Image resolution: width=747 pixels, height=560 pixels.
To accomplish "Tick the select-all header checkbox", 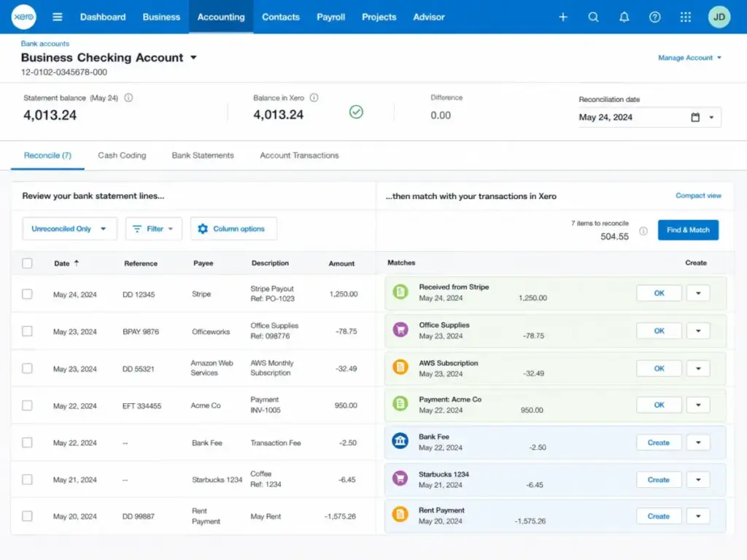I will click(27, 263).
